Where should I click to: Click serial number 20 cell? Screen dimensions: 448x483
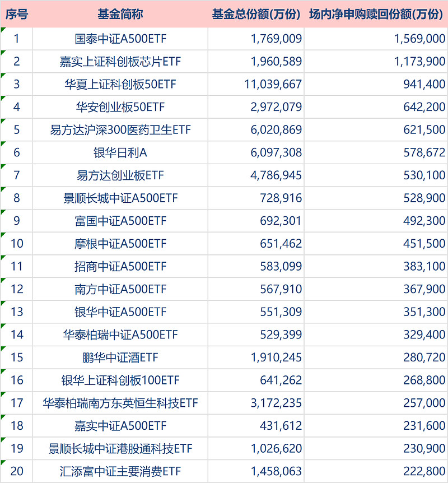coord(17,472)
